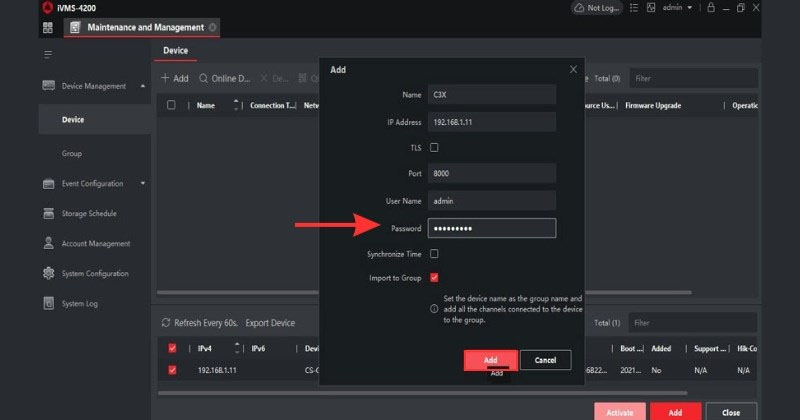Click the plus Add toolbar item

pyautogui.click(x=175, y=78)
